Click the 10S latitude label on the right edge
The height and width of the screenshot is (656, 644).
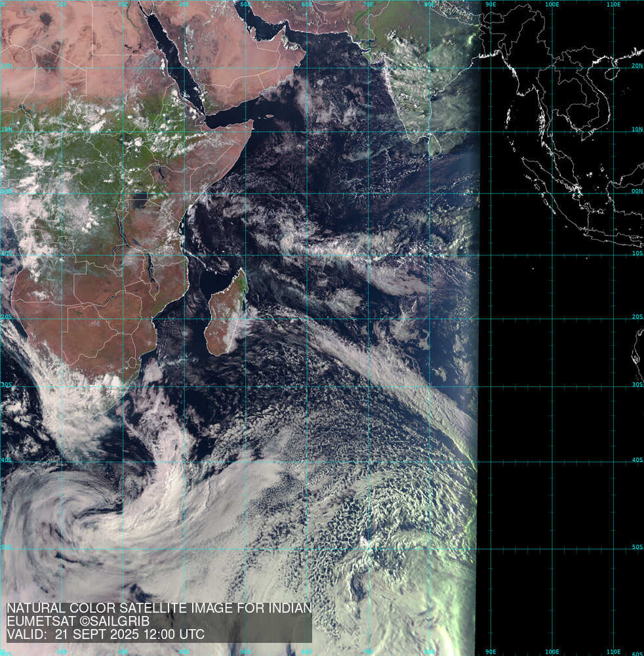tap(637, 253)
